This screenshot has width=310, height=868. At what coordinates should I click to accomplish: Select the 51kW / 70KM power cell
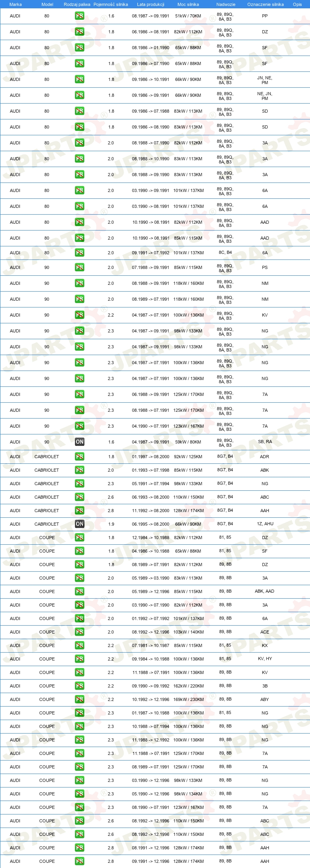tap(188, 16)
